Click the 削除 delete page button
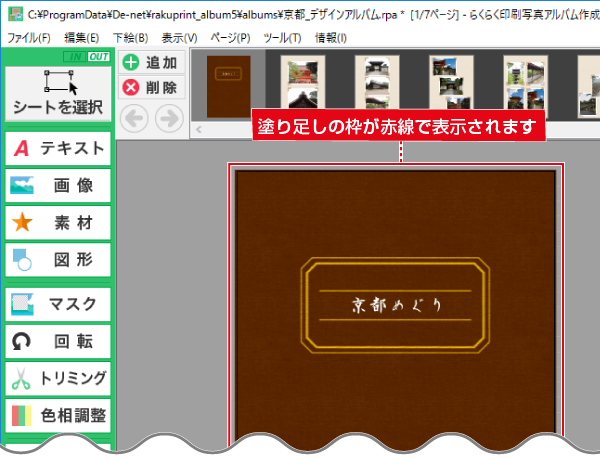This screenshot has width=600, height=460. coord(152,88)
